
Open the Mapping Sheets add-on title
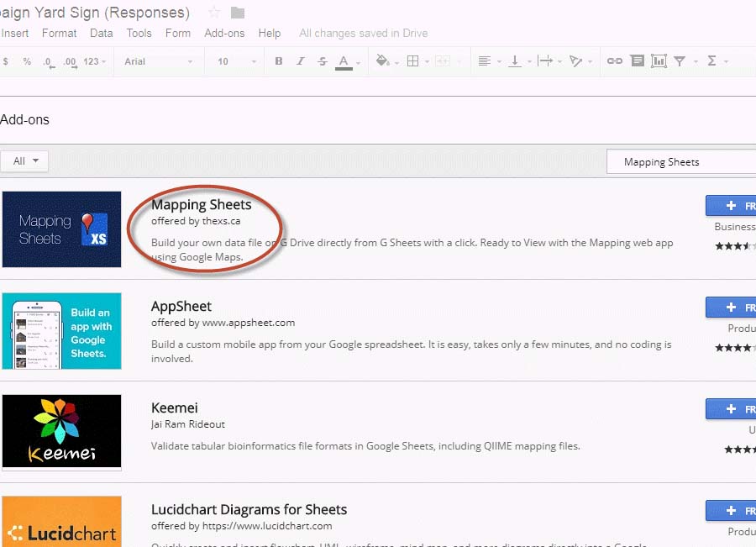pos(201,204)
